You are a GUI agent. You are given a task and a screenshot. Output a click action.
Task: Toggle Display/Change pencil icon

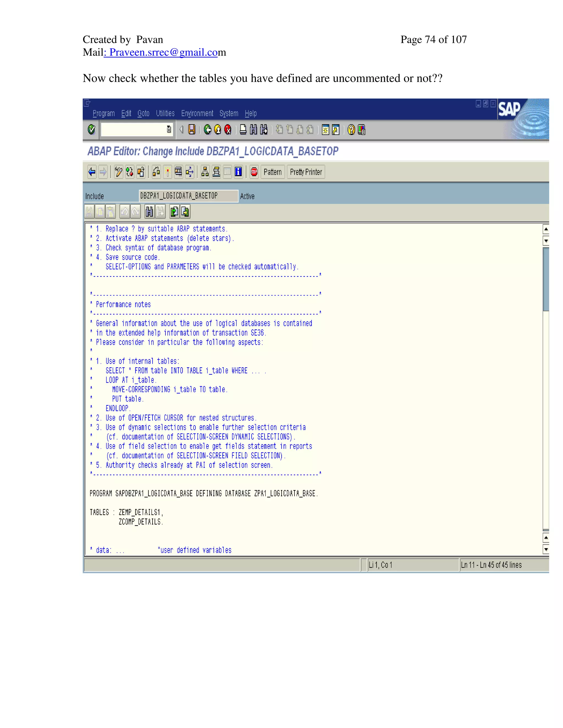tap(118, 172)
